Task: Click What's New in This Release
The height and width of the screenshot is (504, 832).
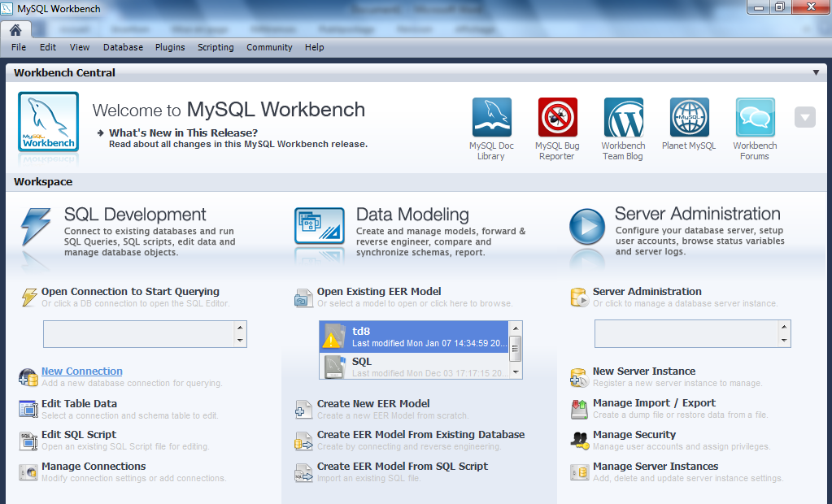Action: point(183,133)
